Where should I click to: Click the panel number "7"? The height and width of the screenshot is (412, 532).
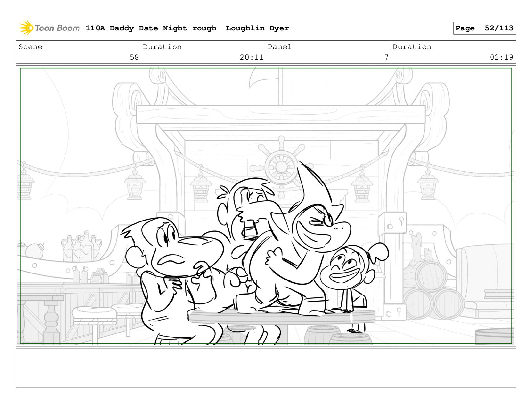pos(386,57)
